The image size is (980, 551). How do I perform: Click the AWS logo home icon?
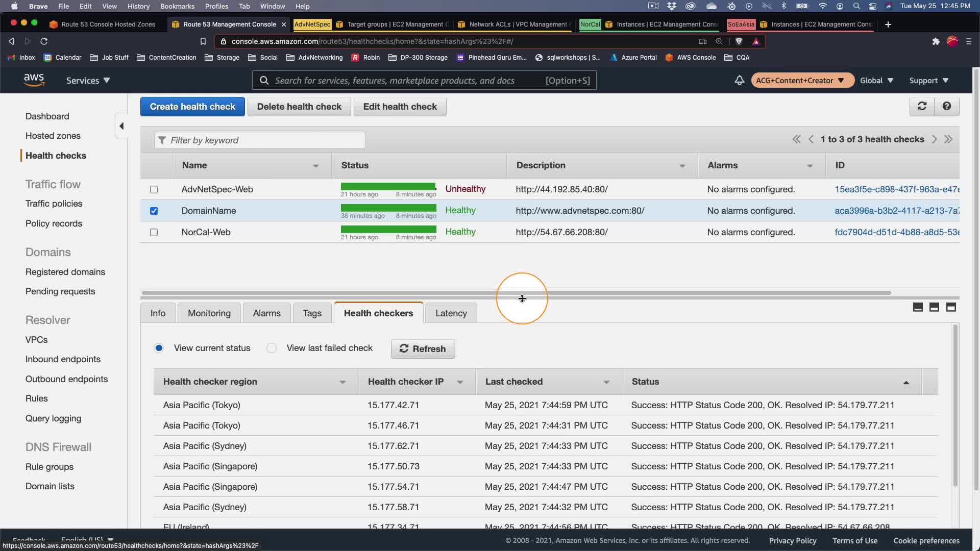coord(34,80)
